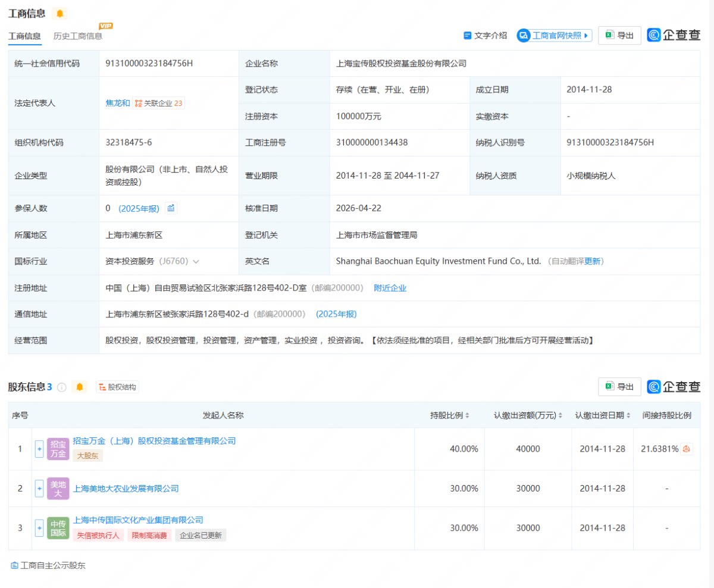Open legal representative 焦龙和 link
Image resolution: width=714 pixels, height=588 pixels.
point(118,103)
